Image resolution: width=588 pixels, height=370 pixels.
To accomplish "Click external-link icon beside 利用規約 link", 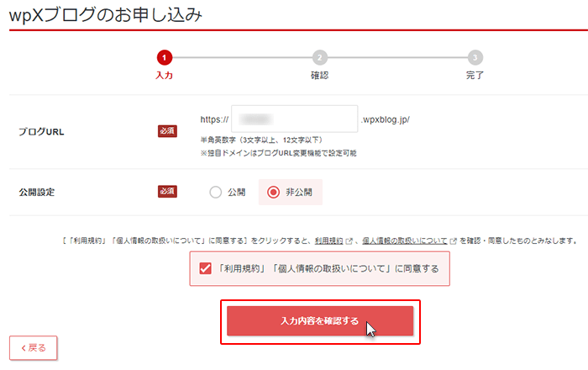I will [349, 240].
